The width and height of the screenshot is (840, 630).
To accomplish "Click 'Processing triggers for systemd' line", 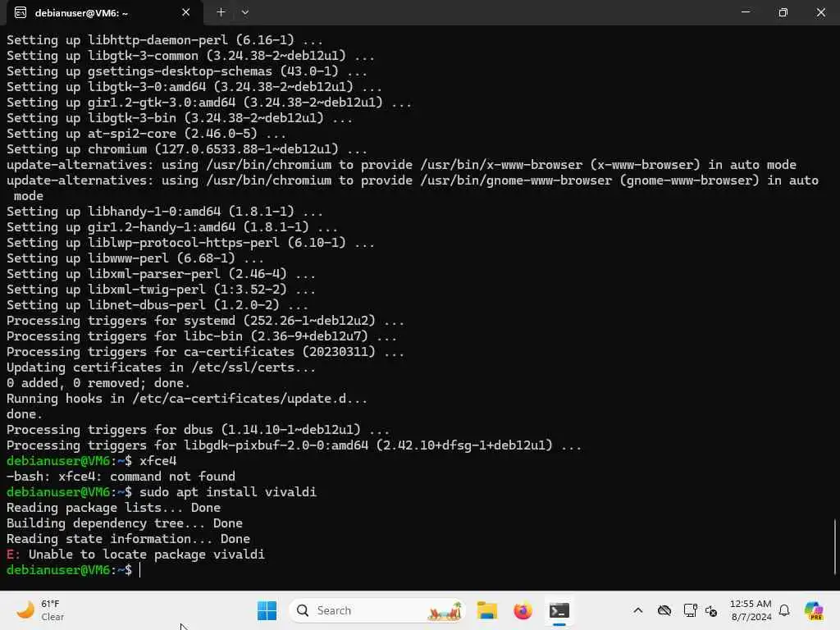I will click(x=205, y=321).
